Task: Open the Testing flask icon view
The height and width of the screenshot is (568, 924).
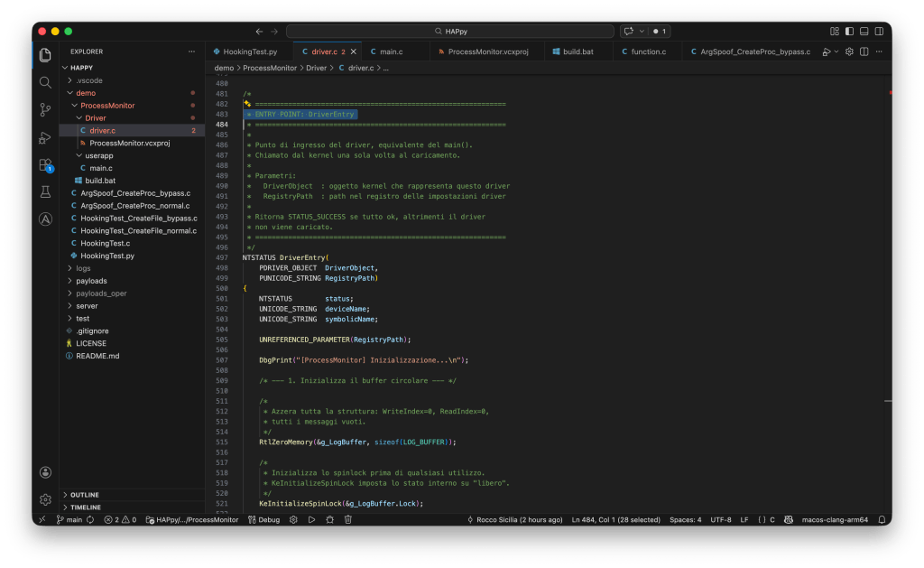Action: point(45,192)
